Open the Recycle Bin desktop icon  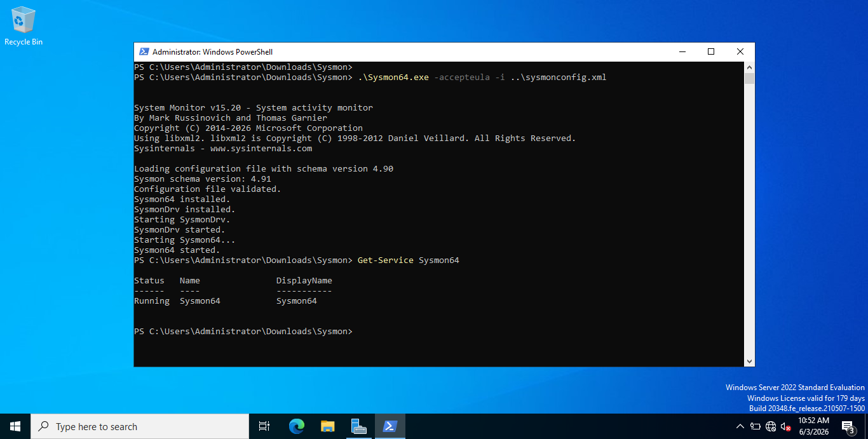tap(24, 26)
